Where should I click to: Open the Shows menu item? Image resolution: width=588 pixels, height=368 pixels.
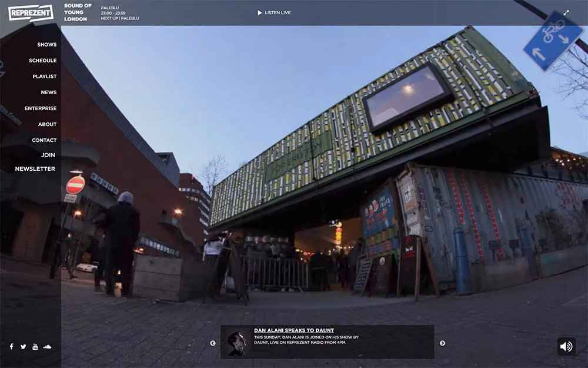click(x=47, y=45)
